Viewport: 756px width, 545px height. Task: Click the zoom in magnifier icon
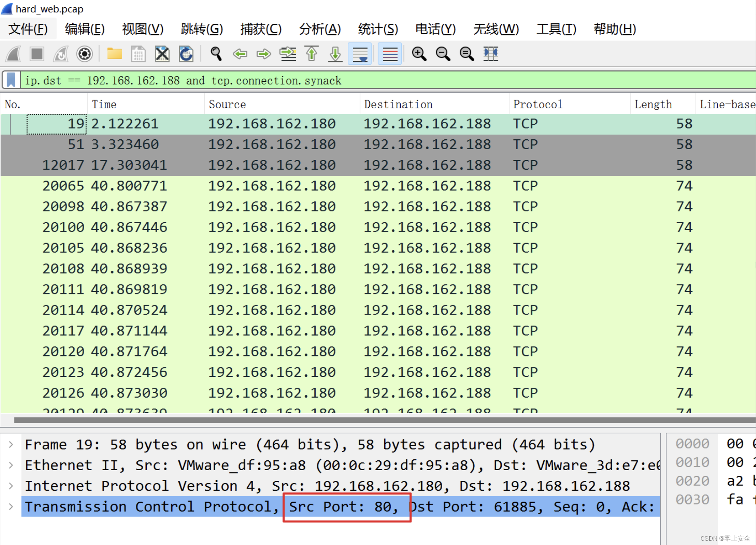coord(419,54)
